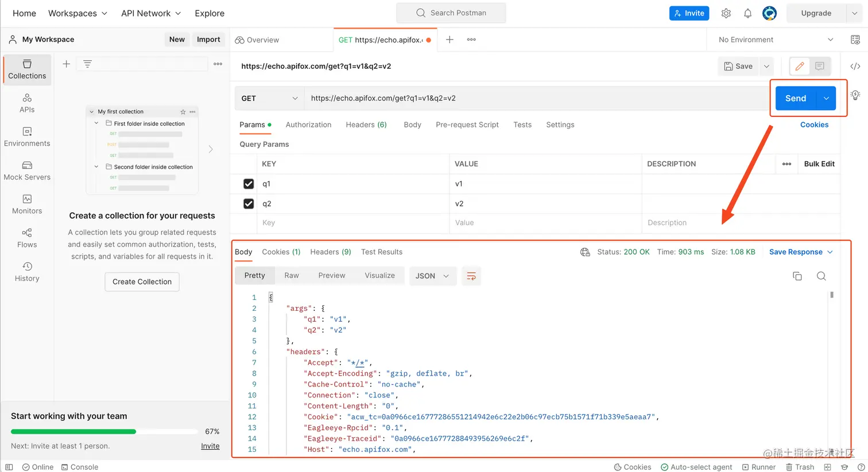The width and height of the screenshot is (868, 472).
Task: Open the APIs sidebar panel
Action: coord(27,103)
